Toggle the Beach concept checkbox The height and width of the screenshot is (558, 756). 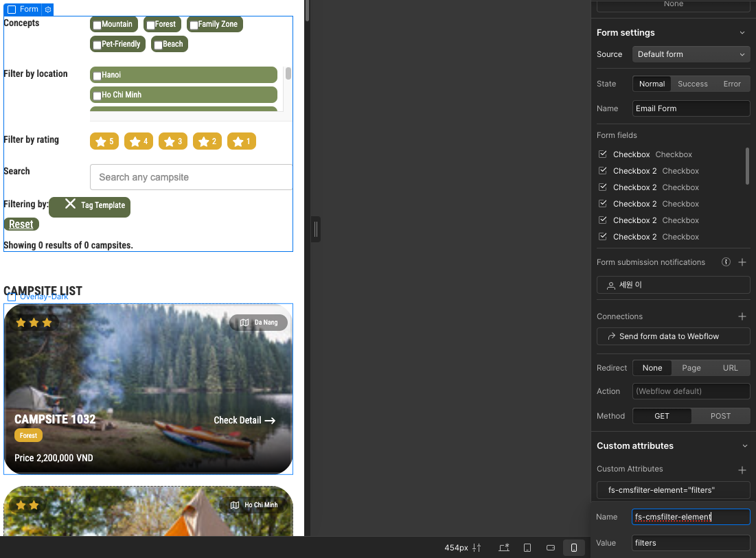pyautogui.click(x=158, y=45)
